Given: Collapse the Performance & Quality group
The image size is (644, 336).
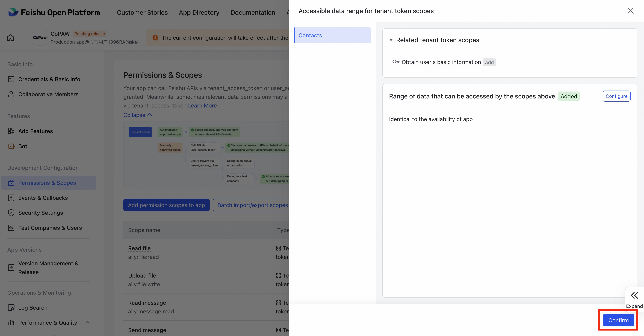Looking at the screenshot, I should click(87, 322).
